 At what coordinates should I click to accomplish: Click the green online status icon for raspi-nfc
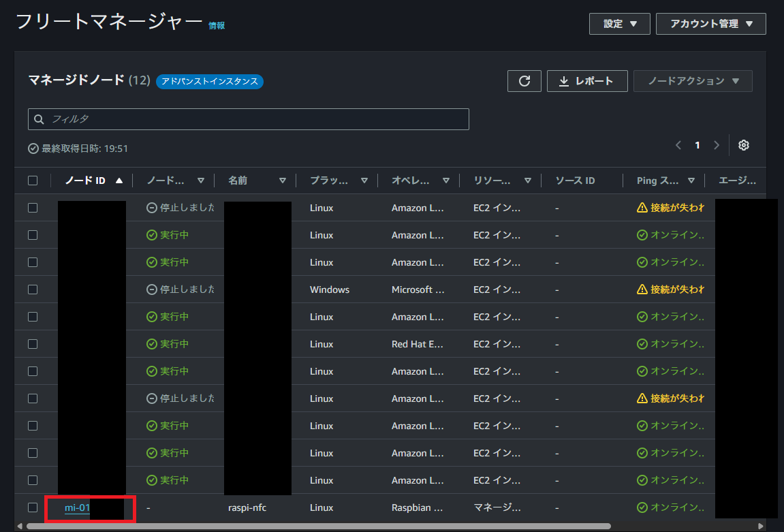(x=641, y=507)
